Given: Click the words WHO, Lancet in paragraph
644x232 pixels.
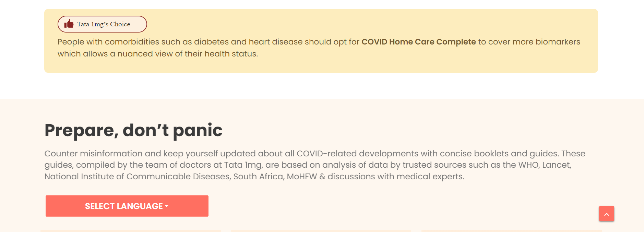Looking at the screenshot, I should pyautogui.click(x=545, y=165).
